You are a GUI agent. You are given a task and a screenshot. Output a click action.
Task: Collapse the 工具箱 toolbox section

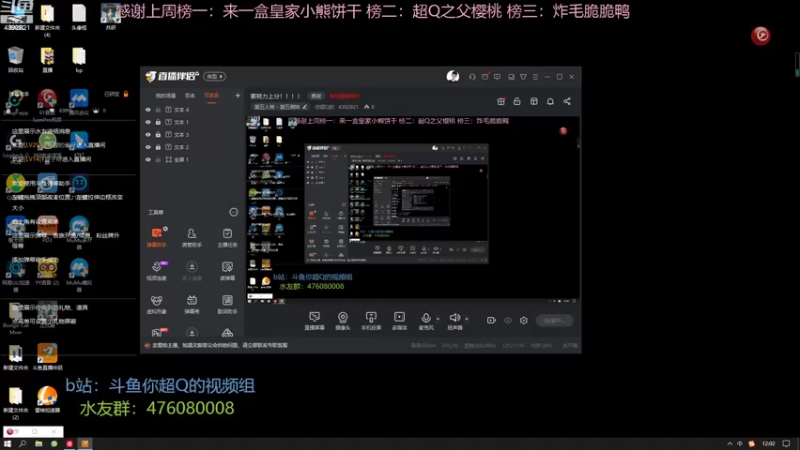233,212
